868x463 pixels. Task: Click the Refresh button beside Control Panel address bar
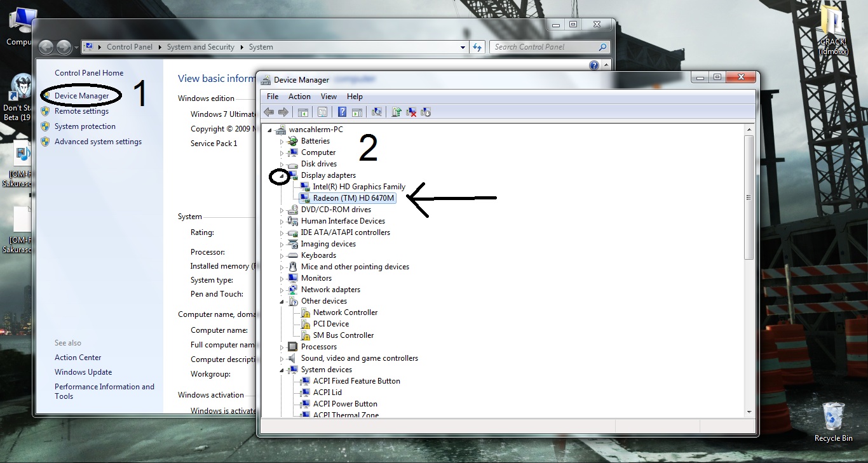(x=477, y=47)
